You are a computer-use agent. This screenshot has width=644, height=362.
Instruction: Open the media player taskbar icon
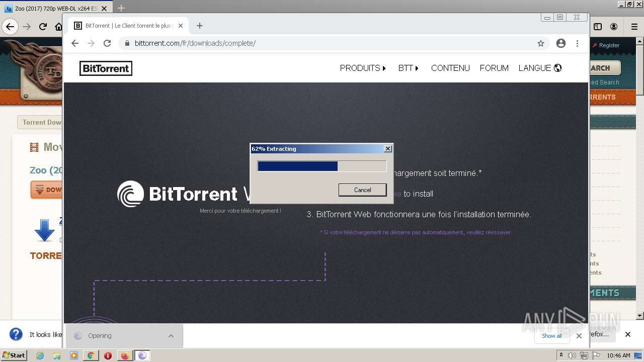pos(74,355)
